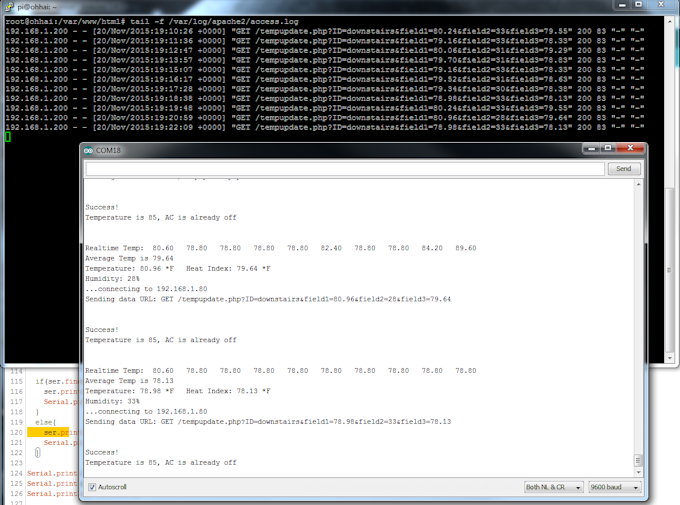Close the COM18 serial monitor window
Image resolution: width=680 pixels, height=505 pixels.
tap(631, 148)
